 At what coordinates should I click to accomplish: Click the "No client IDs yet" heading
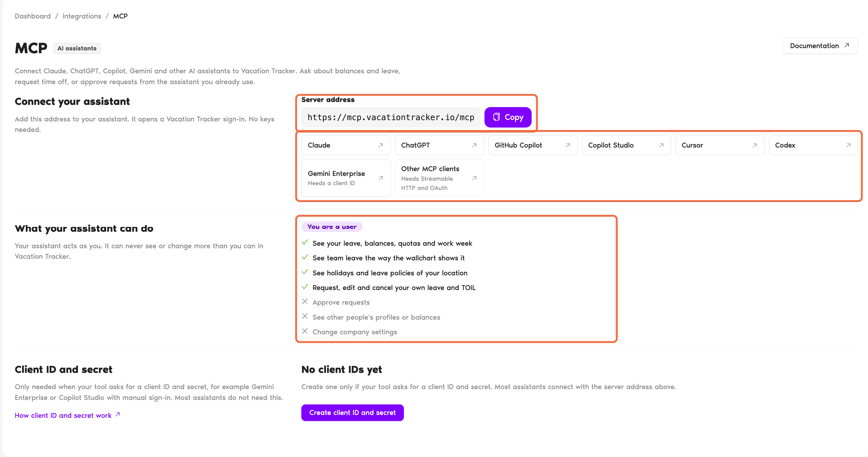[x=341, y=369]
